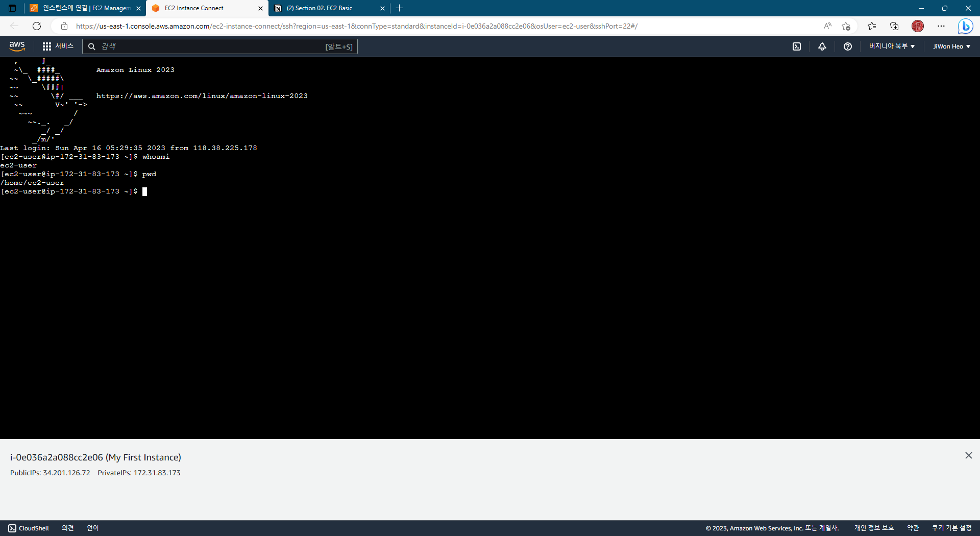Open the services grid menu

(x=58, y=46)
